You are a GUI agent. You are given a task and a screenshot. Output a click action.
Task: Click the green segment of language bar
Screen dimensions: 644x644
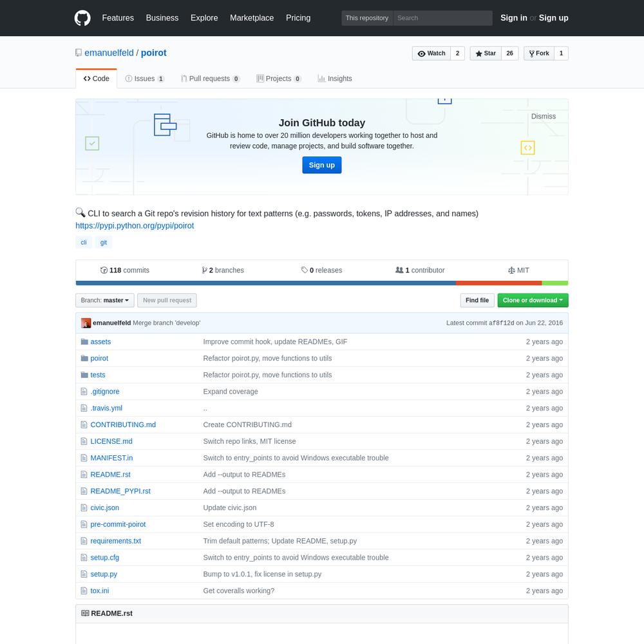click(x=555, y=283)
